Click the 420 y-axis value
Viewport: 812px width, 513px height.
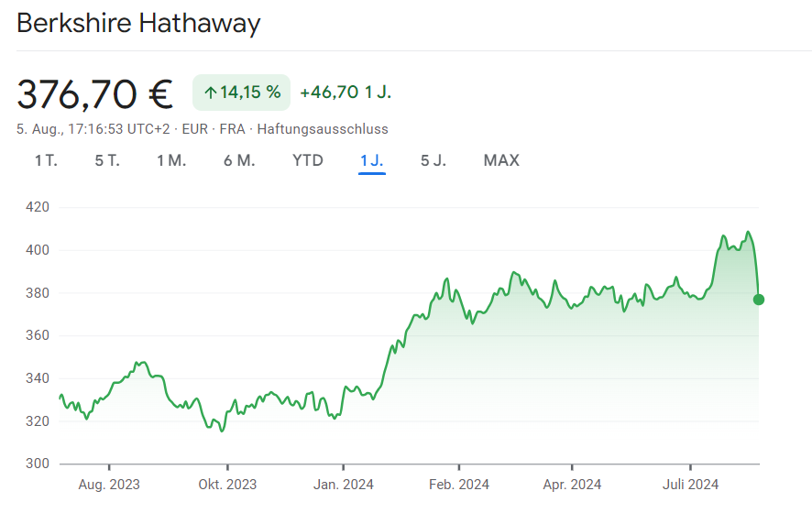click(38, 207)
